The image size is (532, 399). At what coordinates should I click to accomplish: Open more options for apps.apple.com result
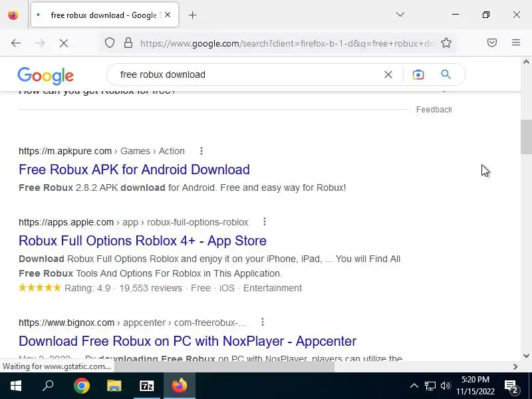(x=265, y=222)
